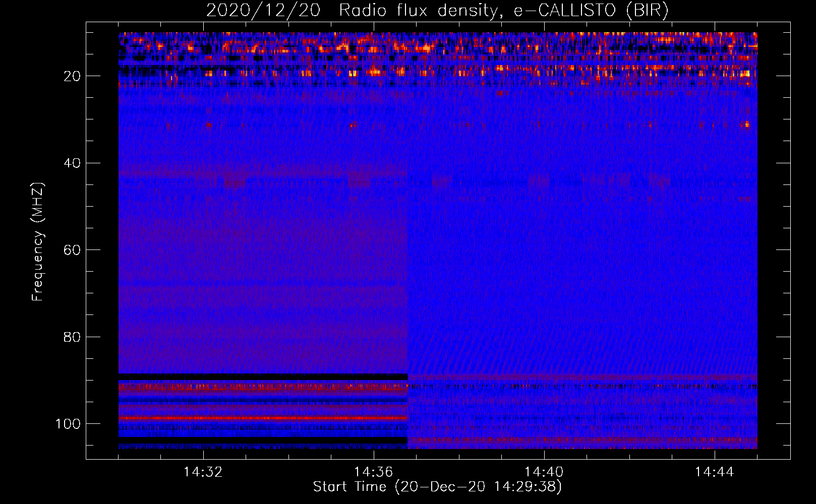Click the plot title "Radio flux density, e-CALLISTO (BIR)"
816x504 pixels.
point(503,11)
